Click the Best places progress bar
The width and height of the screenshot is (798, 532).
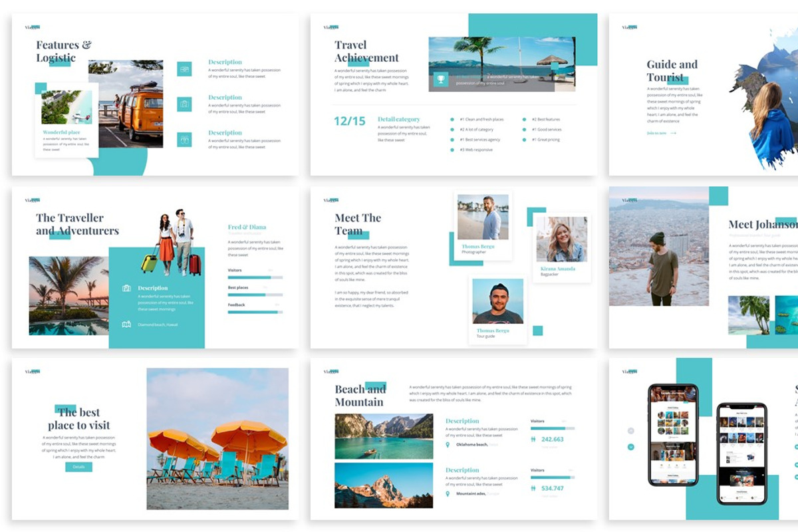pos(255,295)
